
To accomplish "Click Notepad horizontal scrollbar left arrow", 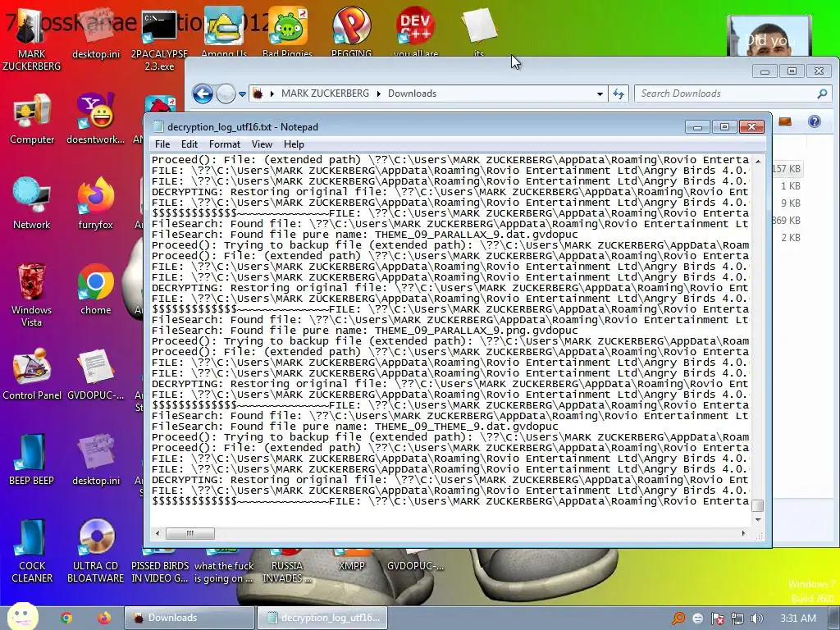I will click(x=157, y=533).
